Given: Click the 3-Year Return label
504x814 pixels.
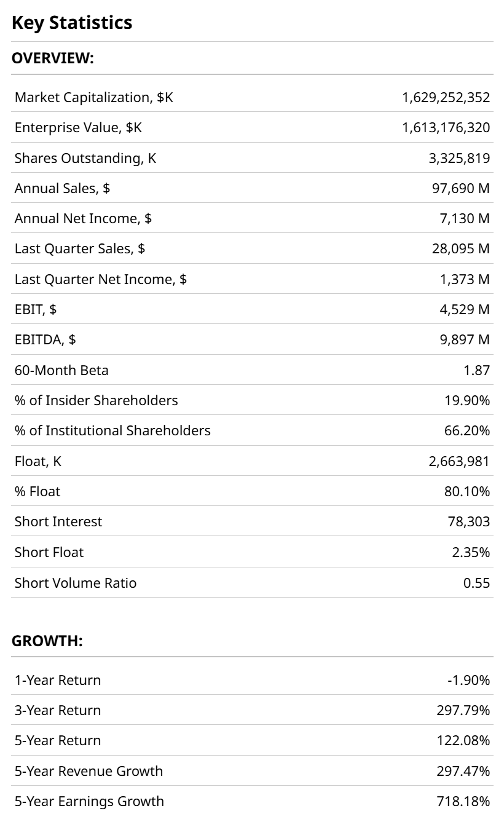Looking at the screenshot, I should (58, 710).
